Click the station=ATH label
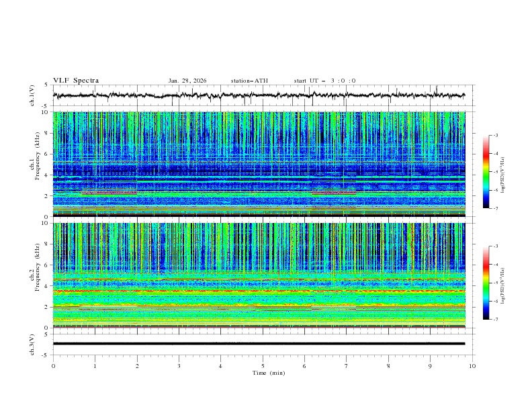Image resolution: width=532 pixels, height=411 pixels. coord(249,81)
